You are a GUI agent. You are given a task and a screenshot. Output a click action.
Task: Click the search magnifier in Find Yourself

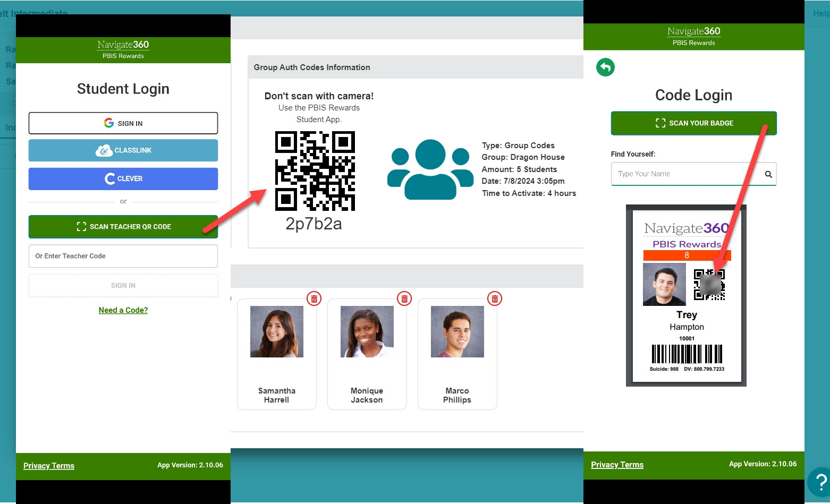768,174
